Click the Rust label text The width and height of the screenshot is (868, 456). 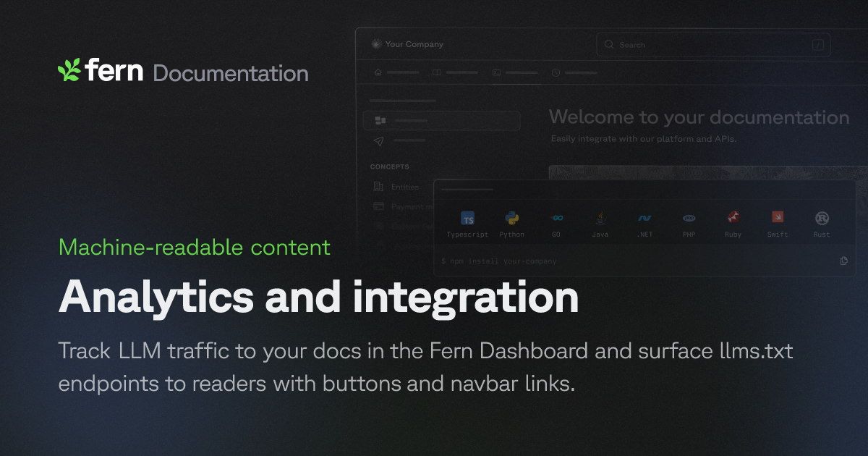pyautogui.click(x=822, y=235)
